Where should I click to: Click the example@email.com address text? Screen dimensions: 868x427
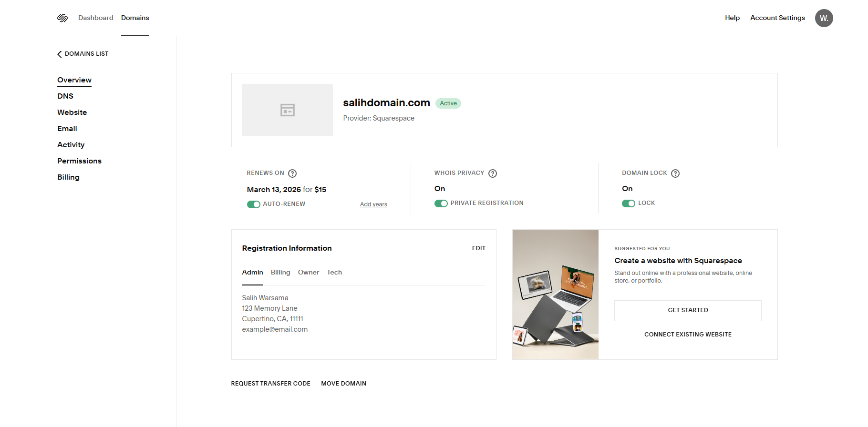[275, 329]
